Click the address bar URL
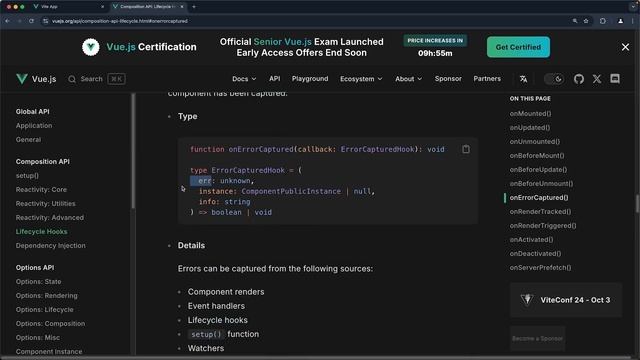The image size is (640, 360). click(120, 21)
